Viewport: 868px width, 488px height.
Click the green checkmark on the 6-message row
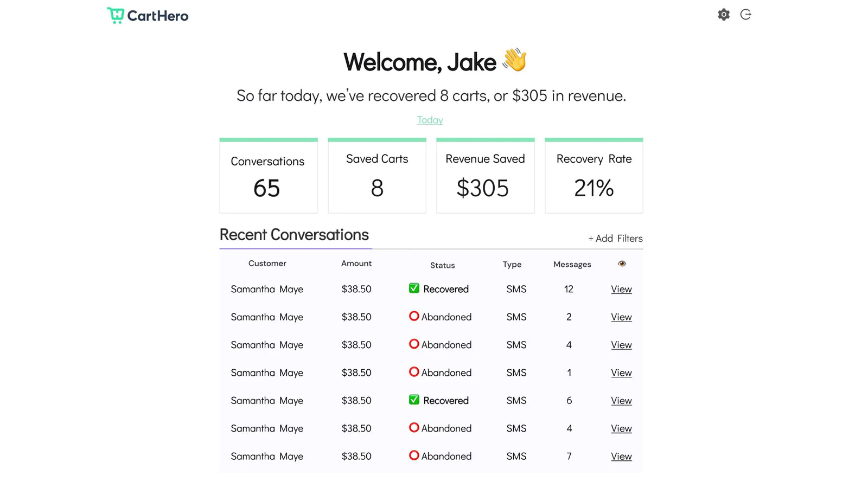click(414, 400)
